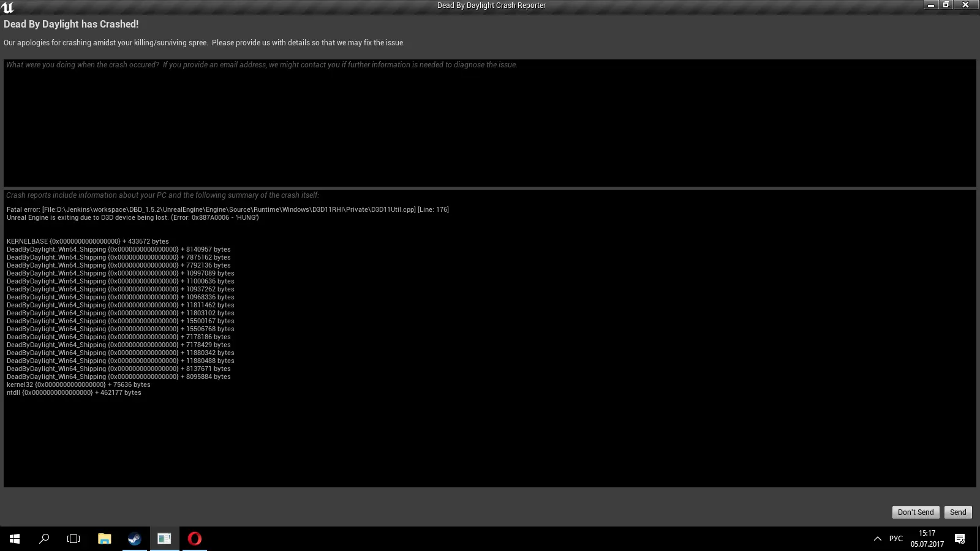Switch to Steam in taskbar
This screenshot has width=980, height=551.
[x=134, y=539]
